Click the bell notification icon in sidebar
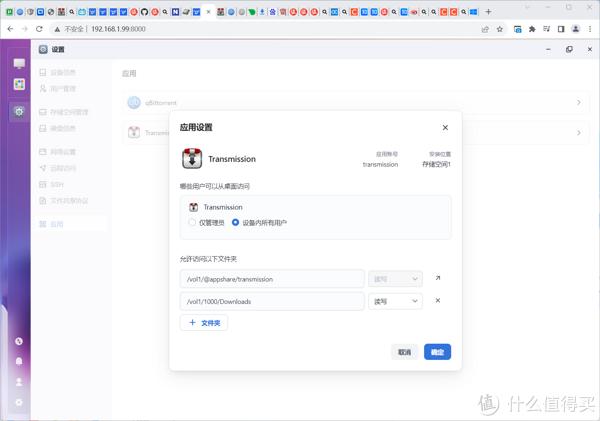Viewport: 600px width, 421px height. (19, 361)
